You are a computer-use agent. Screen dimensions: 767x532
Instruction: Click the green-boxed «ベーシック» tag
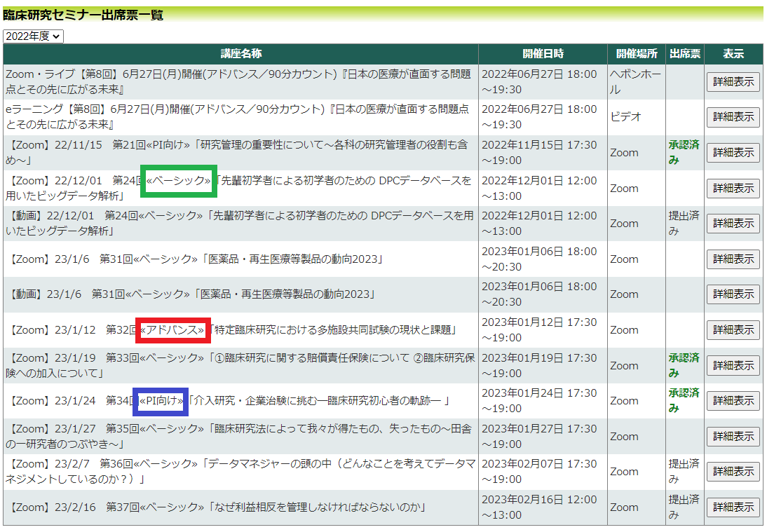178,181
